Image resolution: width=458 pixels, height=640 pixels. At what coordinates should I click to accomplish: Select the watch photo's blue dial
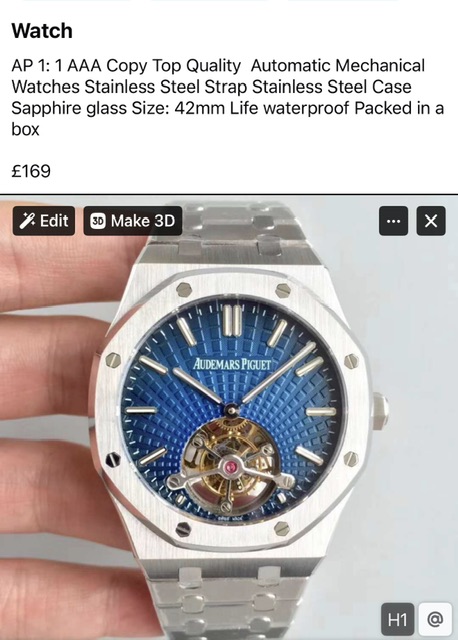point(233,410)
